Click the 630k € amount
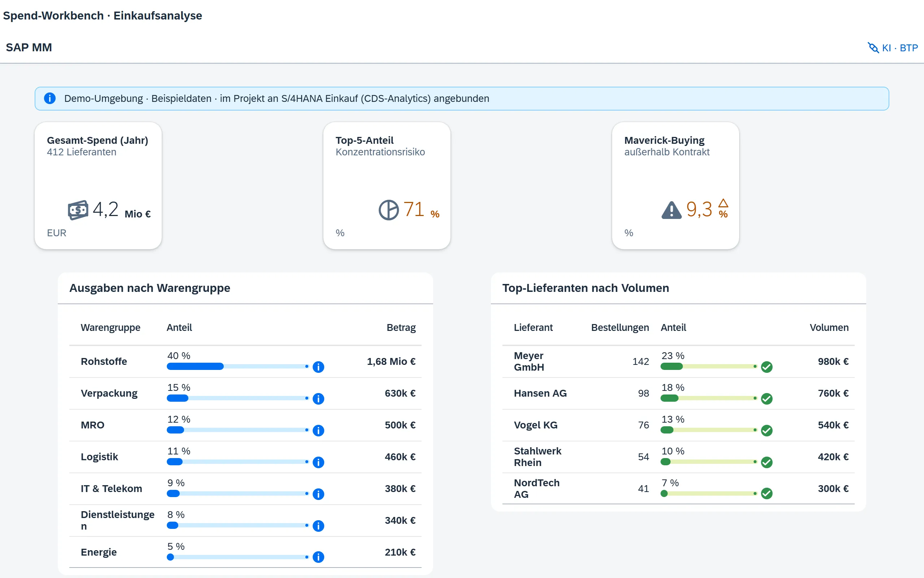This screenshot has width=924, height=578. [400, 393]
